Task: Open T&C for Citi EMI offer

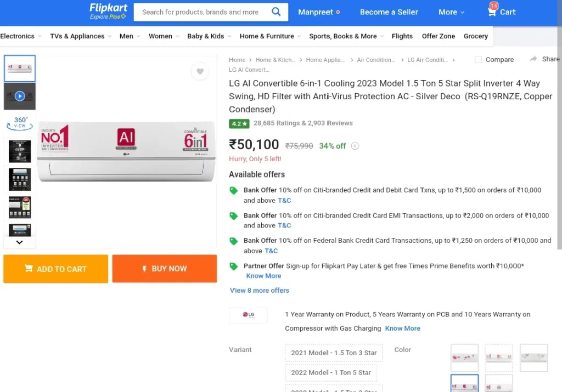Action: [284, 225]
